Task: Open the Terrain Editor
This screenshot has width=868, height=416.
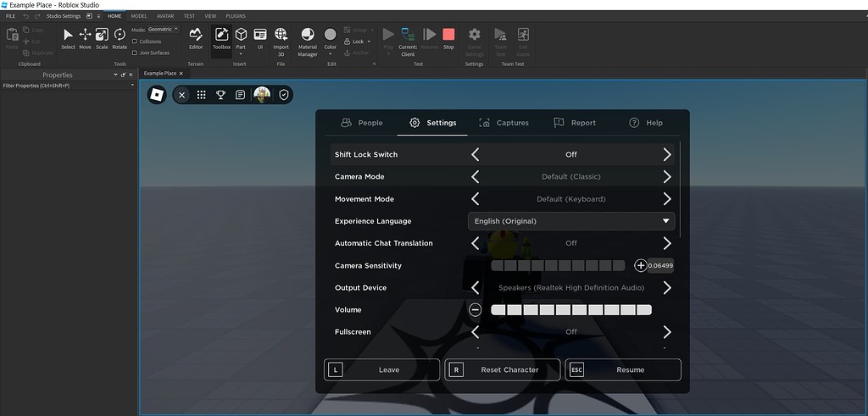Action: [196, 38]
